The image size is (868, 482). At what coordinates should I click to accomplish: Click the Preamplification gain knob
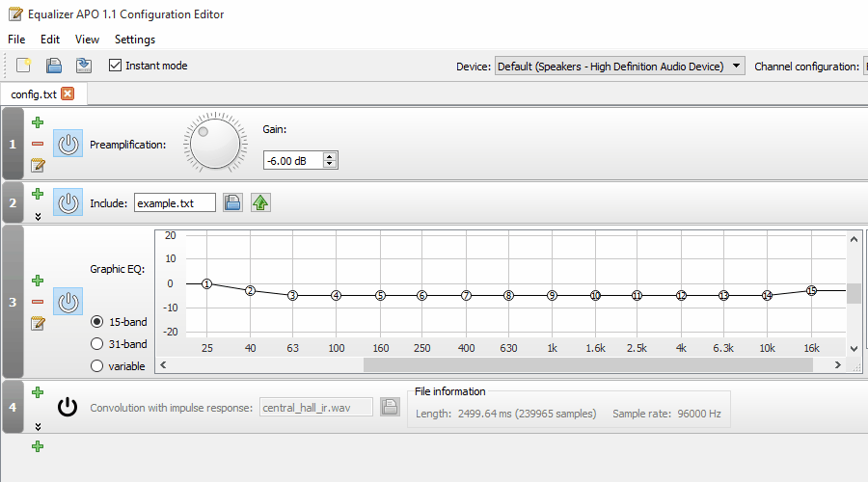pyautogui.click(x=215, y=144)
